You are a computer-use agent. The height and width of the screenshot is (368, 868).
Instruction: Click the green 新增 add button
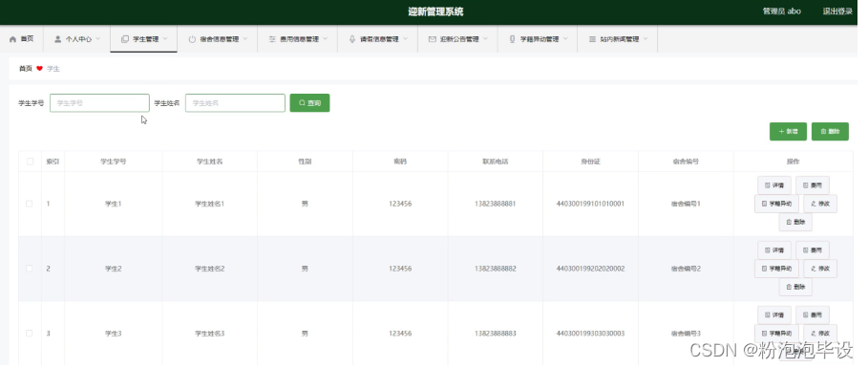[788, 131]
